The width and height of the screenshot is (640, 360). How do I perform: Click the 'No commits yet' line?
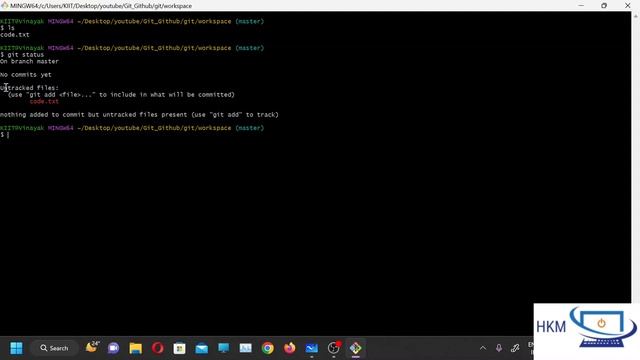pos(26,75)
